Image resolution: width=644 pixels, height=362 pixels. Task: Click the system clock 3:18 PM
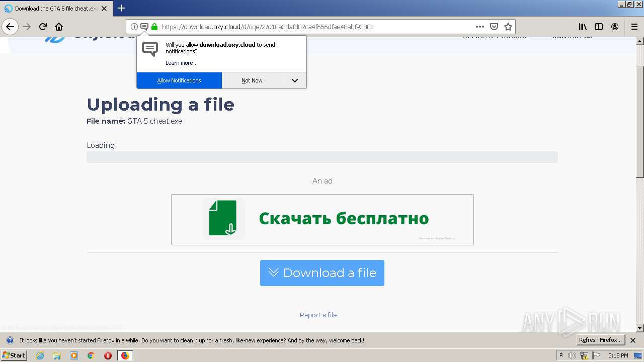coord(618,355)
